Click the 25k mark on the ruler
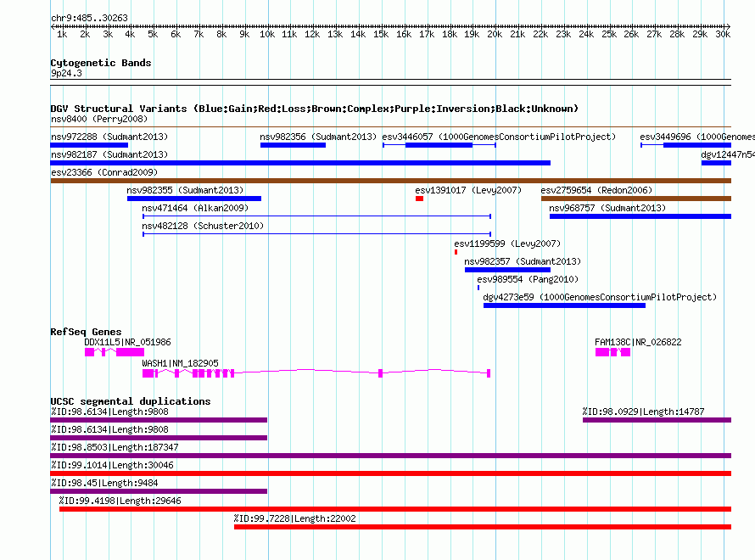This screenshot has width=755, height=560. pos(608,34)
